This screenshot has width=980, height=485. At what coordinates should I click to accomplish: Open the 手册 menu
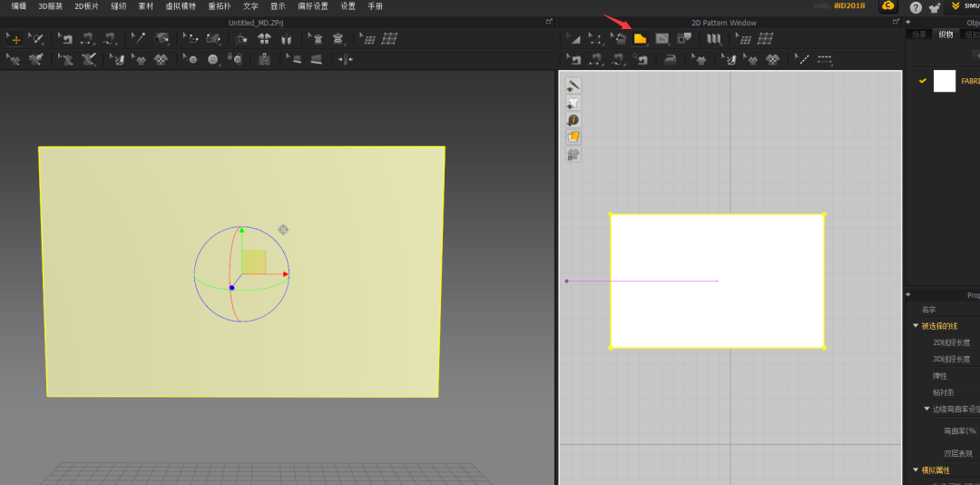tap(376, 6)
